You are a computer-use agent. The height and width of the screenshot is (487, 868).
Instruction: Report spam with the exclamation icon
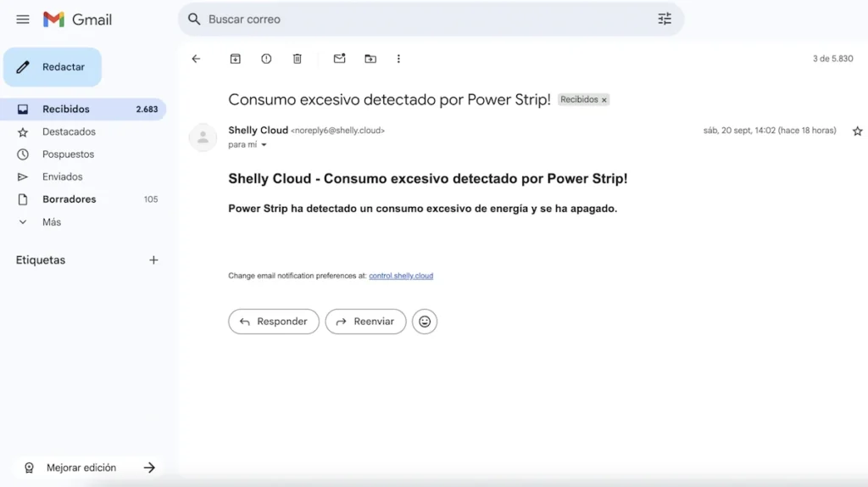(266, 59)
